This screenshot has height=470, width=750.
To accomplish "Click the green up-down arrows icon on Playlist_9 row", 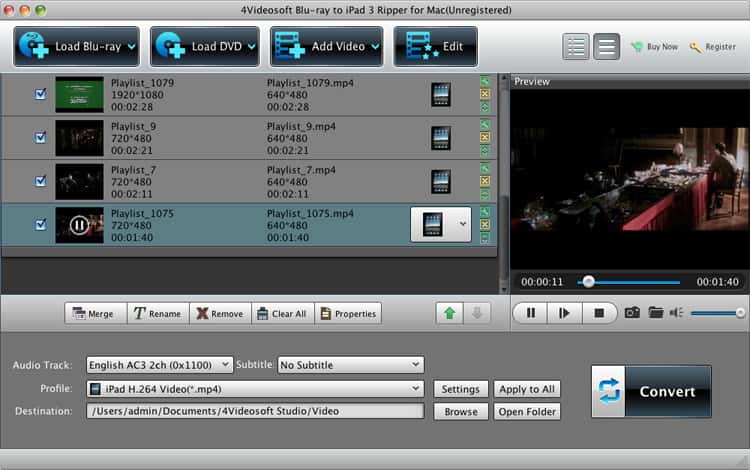I will [485, 151].
